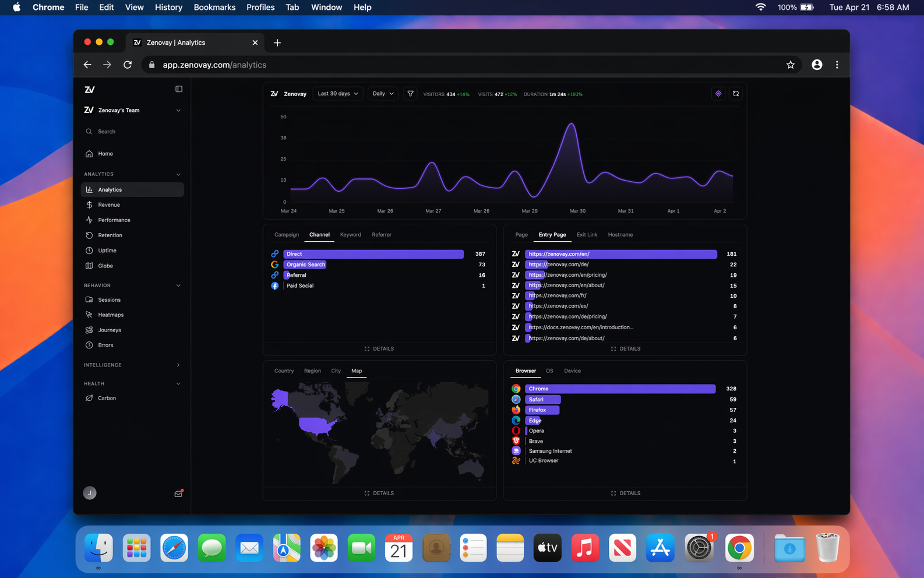Switch to the Keyword tab
Screen dimensions: 924x578
pyautogui.click(x=351, y=235)
